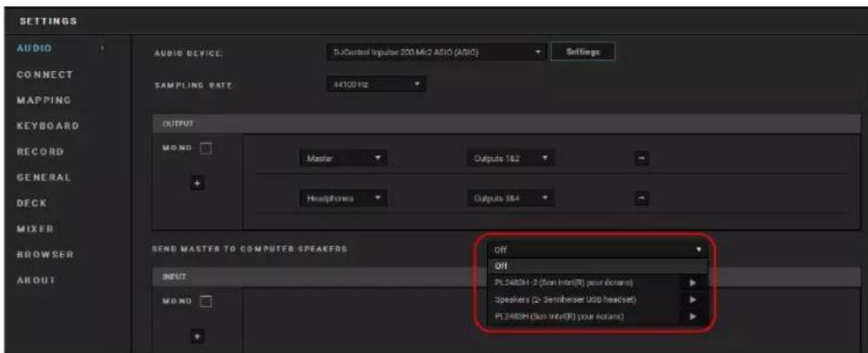Switch to the Keyboard settings tab

point(48,126)
